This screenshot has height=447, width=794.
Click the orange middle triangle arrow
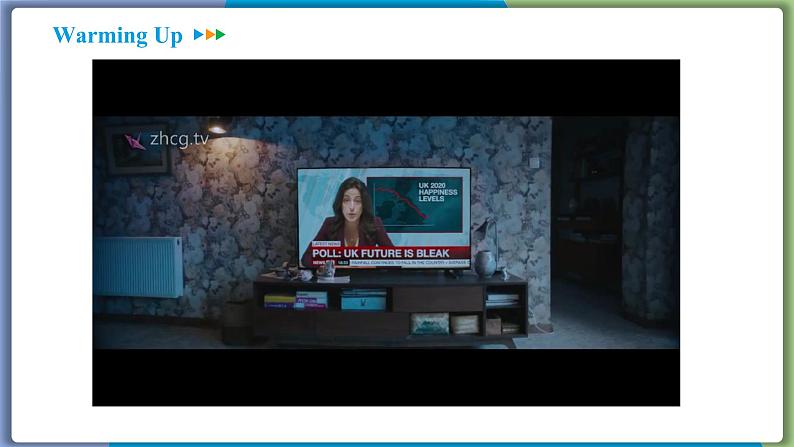pos(208,35)
